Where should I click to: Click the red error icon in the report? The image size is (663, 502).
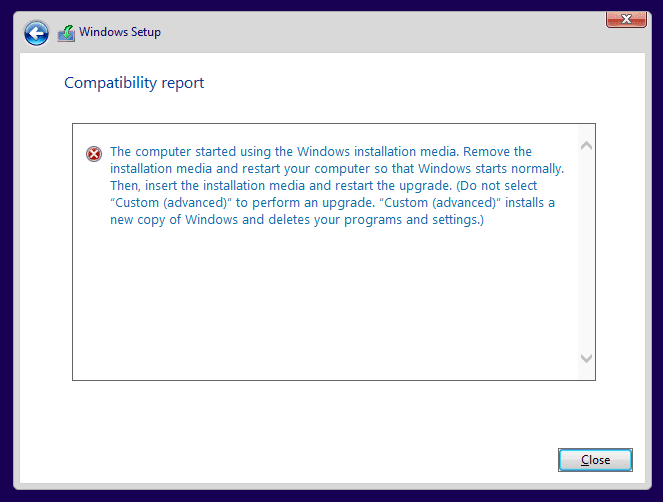point(94,154)
